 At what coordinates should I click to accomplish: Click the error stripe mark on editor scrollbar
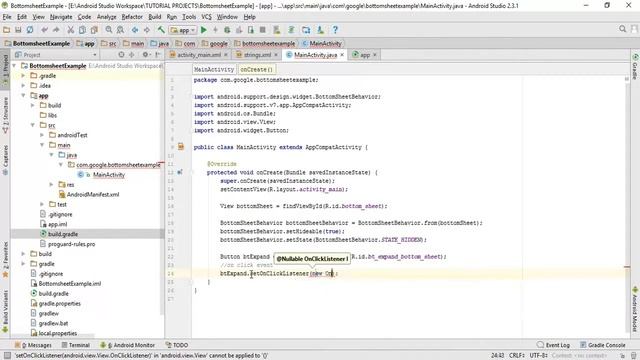coord(627,267)
